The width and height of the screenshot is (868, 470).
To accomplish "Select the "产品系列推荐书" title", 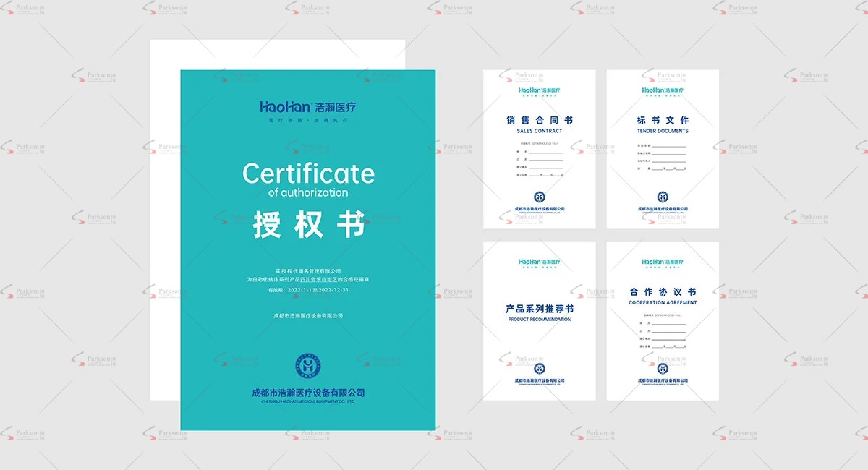I will point(540,309).
